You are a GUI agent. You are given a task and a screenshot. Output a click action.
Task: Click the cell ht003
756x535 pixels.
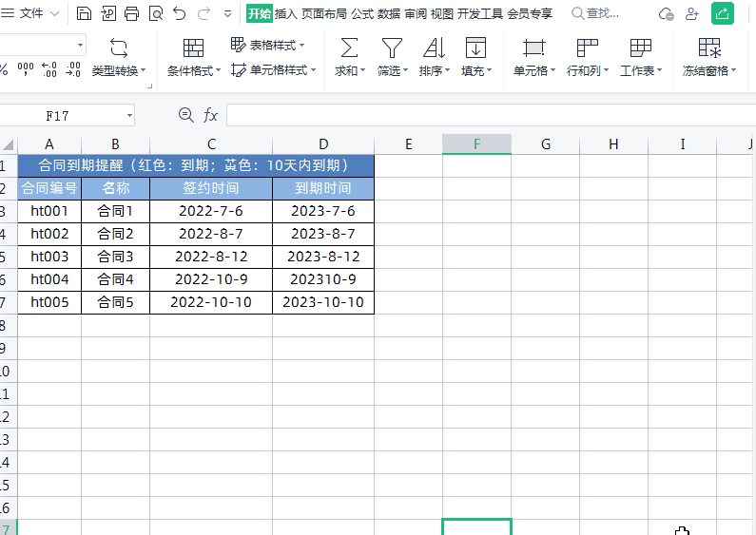click(49, 257)
